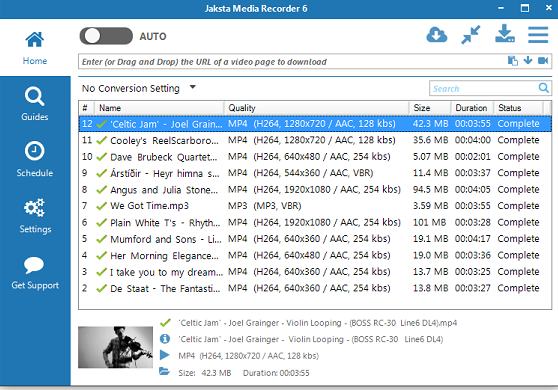
Task: Sort by the Duration column header
Action: click(472, 108)
